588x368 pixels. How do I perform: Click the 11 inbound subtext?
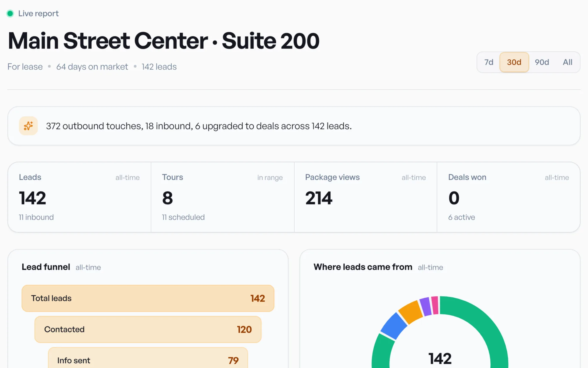36,217
